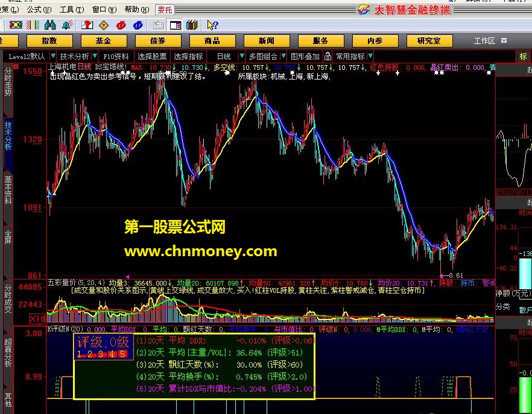Click the red-green striped bars icon

[33, 25]
